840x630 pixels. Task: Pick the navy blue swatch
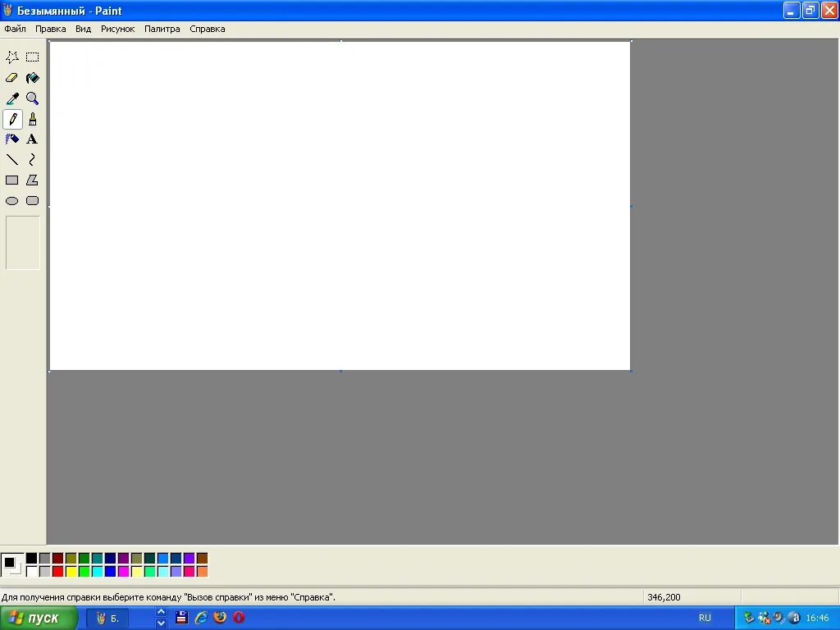[x=111, y=559]
